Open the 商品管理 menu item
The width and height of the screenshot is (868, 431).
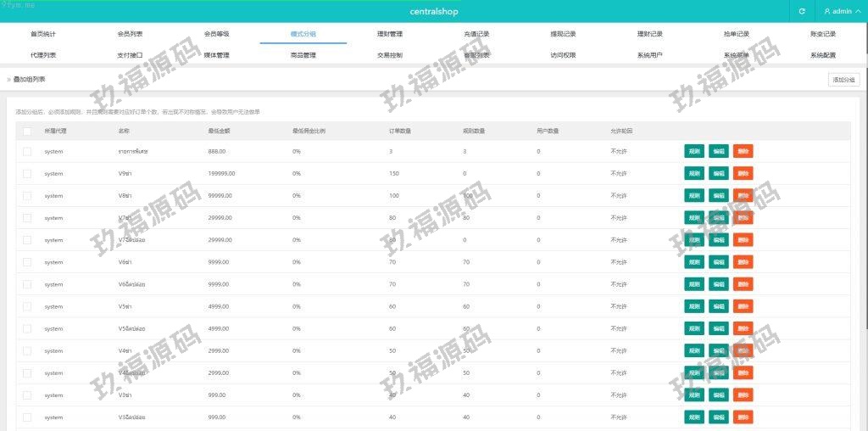click(303, 55)
